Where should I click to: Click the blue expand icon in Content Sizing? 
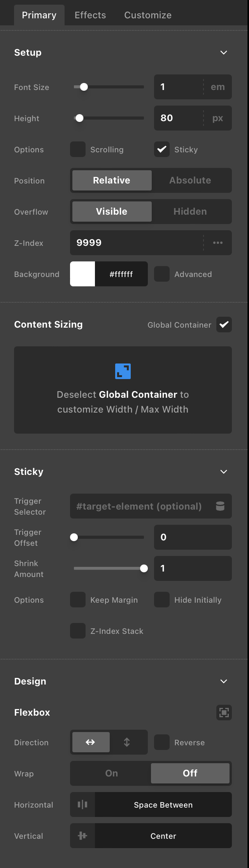(123, 371)
